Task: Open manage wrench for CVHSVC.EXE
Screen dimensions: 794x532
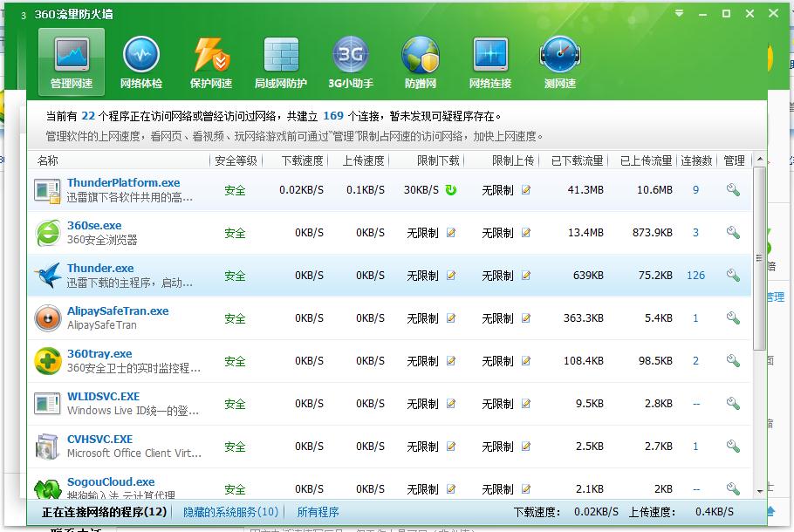Action: pos(733,447)
